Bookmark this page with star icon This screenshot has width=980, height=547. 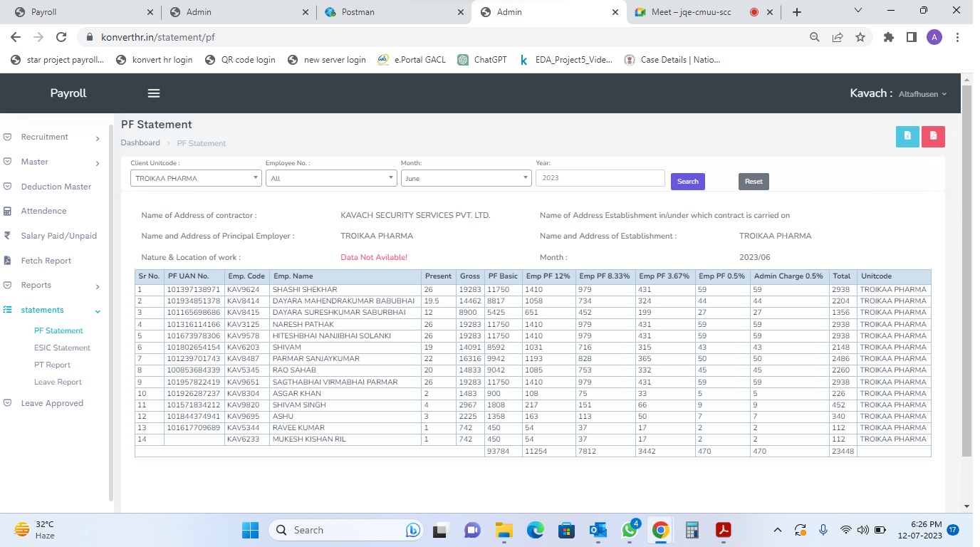point(860,38)
